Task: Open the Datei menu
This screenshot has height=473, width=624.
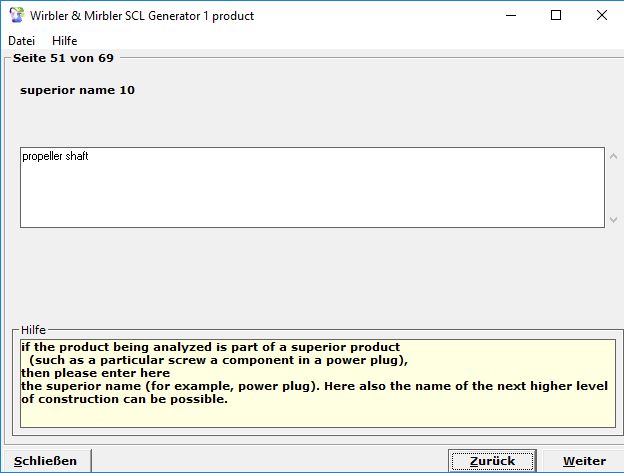Action: 21,41
